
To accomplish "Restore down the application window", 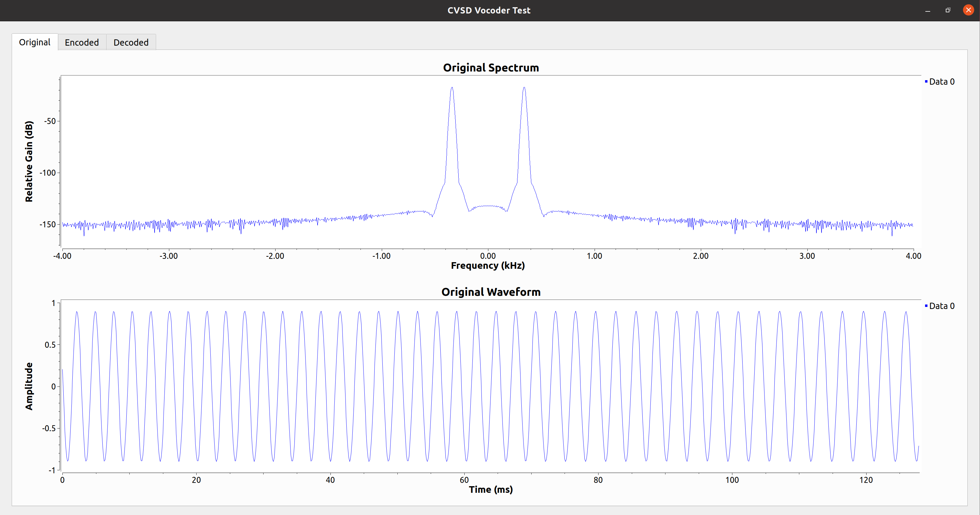I will click(x=948, y=10).
